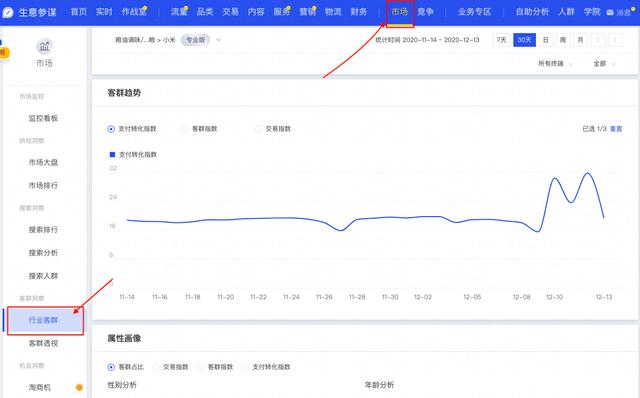Viewport: 640px width, 398px height.
Task: Switch to the 竞争 top tab
Action: click(425, 12)
